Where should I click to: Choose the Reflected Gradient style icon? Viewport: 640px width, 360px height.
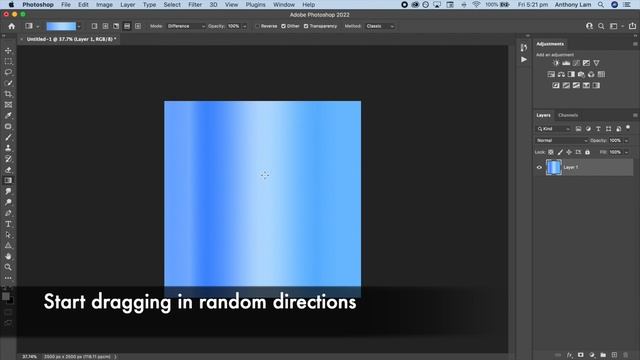(127, 26)
